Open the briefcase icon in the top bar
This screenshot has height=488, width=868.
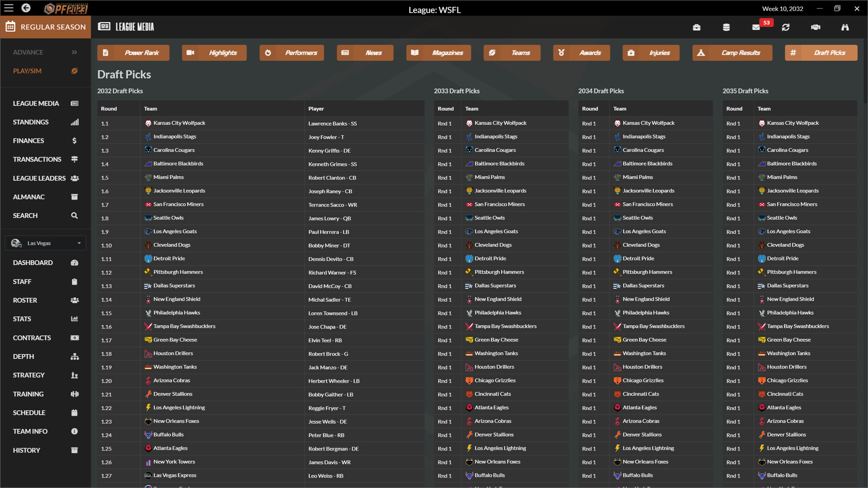[697, 27]
